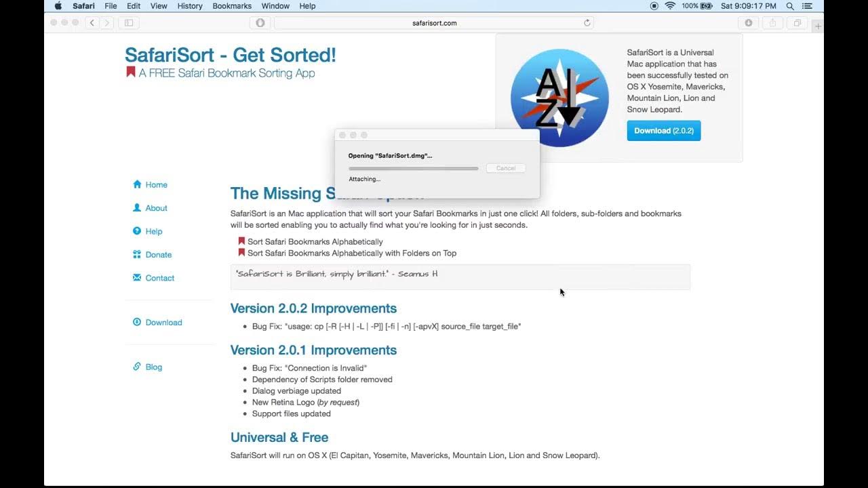Click the gift icon beside Donate
This screenshot has height=488, width=868.
pos(137,254)
